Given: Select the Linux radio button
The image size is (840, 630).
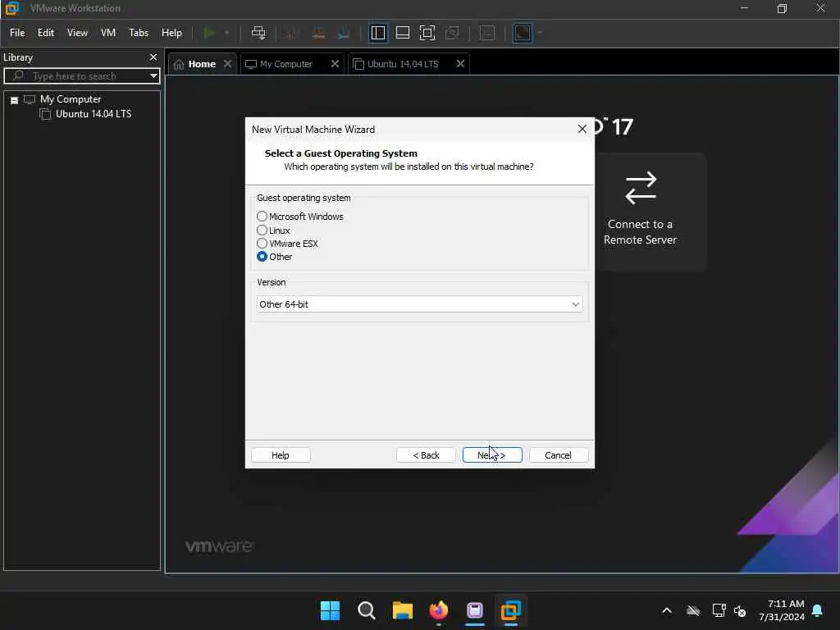Looking at the screenshot, I should pyautogui.click(x=262, y=231).
